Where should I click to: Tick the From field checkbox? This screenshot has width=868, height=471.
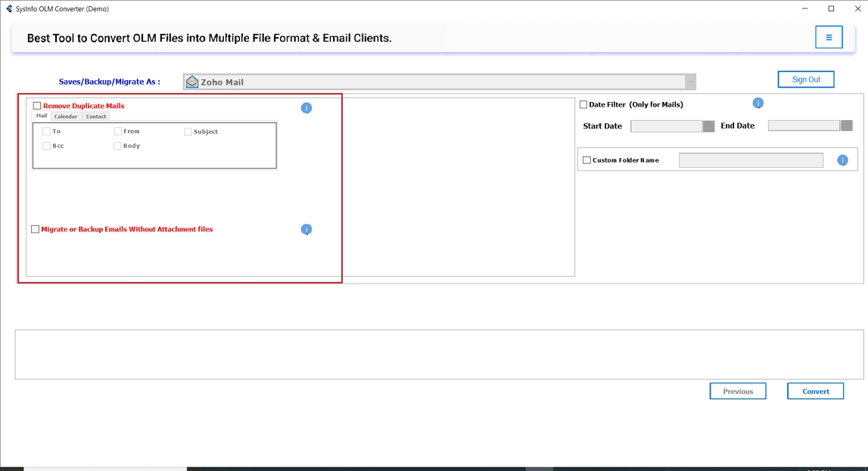[118, 131]
